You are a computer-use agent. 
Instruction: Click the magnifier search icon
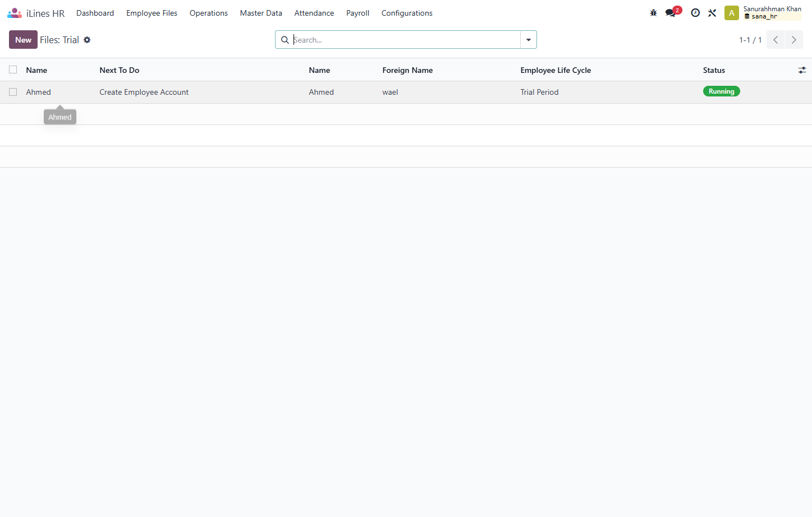pos(285,40)
